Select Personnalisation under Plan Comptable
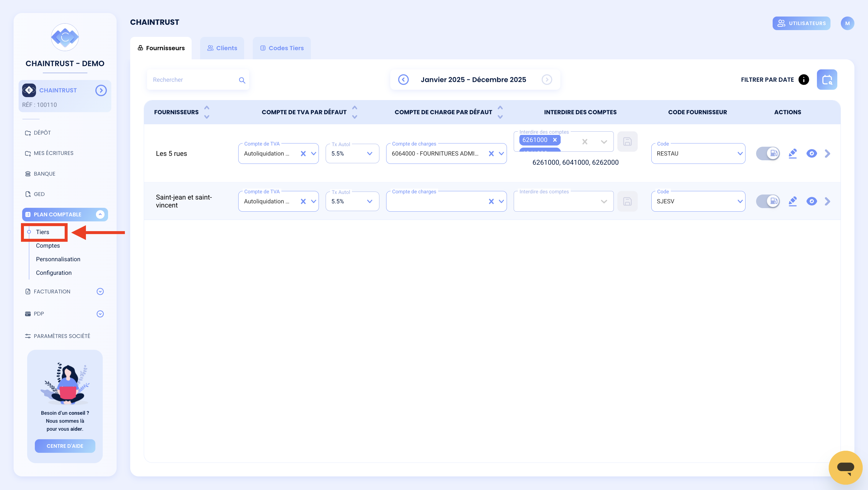The width and height of the screenshot is (868, 490). pyautogui.click(x=58, y=259)
